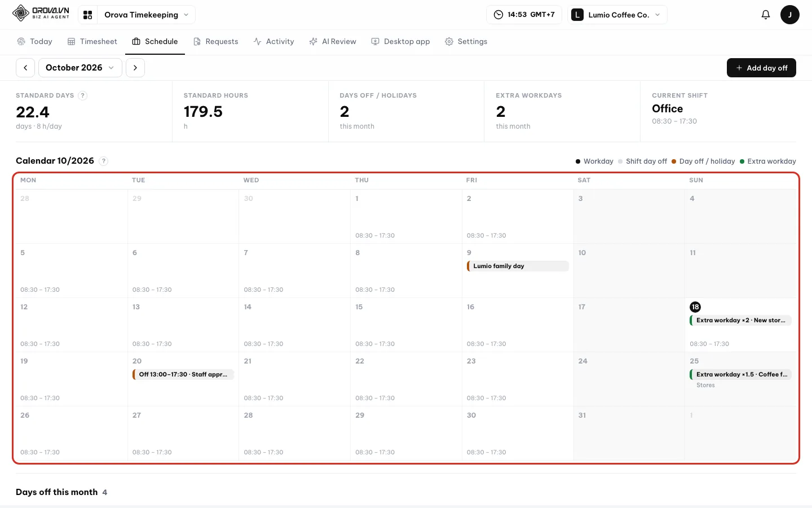This screenshot has height=508, width=812.
Task: Click the Stores label under day 25
Action: tap(705, 385)
